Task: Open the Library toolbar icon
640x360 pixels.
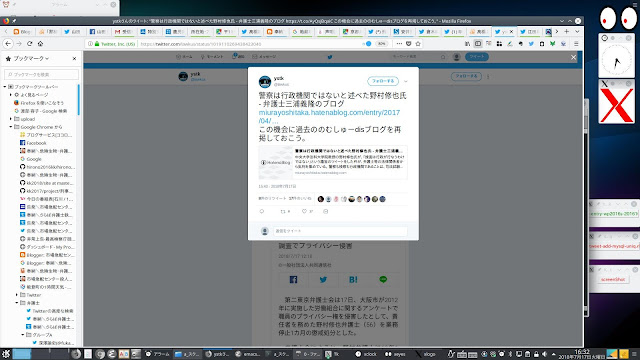Action: [467, 44]
